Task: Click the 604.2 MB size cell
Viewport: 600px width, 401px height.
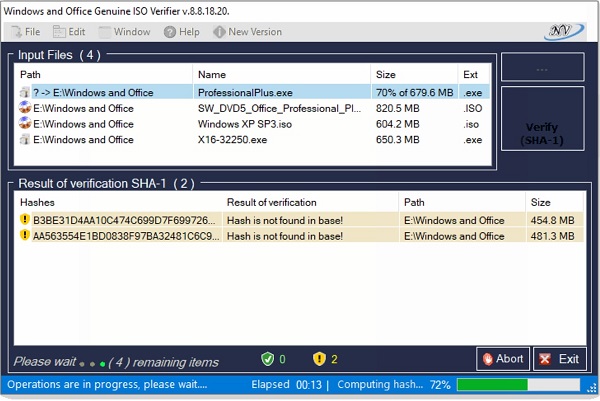Action: tap(398, 124)
